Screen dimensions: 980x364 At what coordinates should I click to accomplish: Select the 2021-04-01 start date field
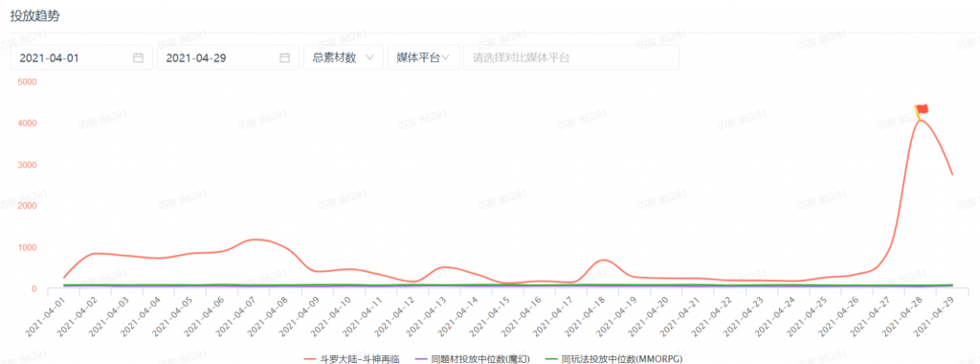click(x=81, y=57)
